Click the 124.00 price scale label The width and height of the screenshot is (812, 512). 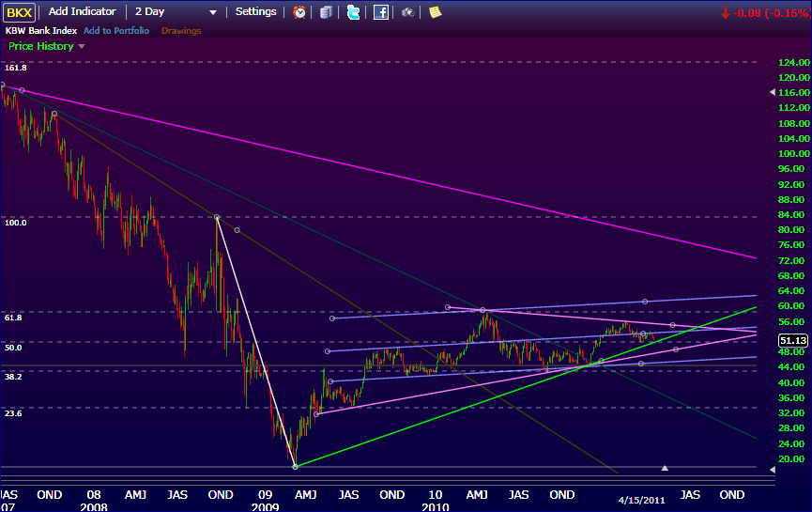(794, 62)
